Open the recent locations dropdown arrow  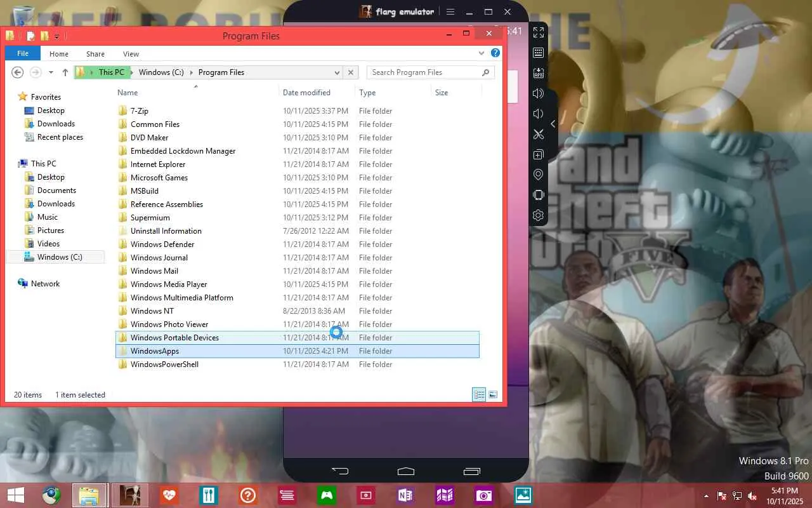point(51,72)
